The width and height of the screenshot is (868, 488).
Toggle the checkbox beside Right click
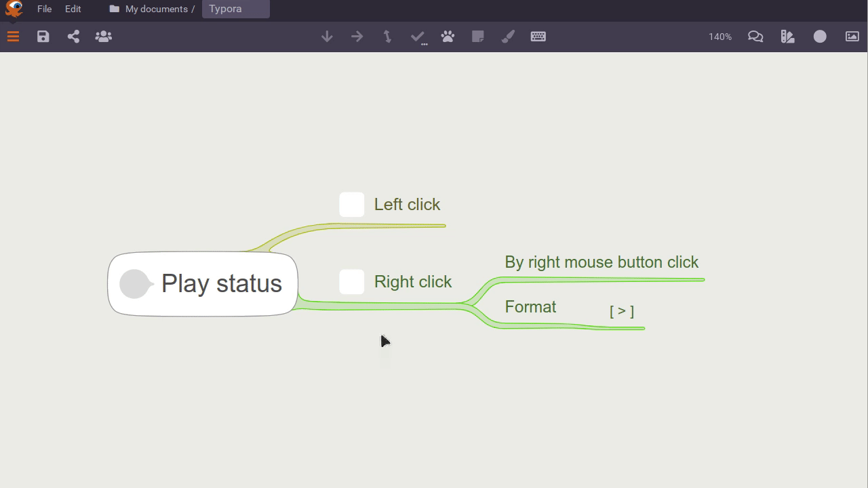pos(351,281)
